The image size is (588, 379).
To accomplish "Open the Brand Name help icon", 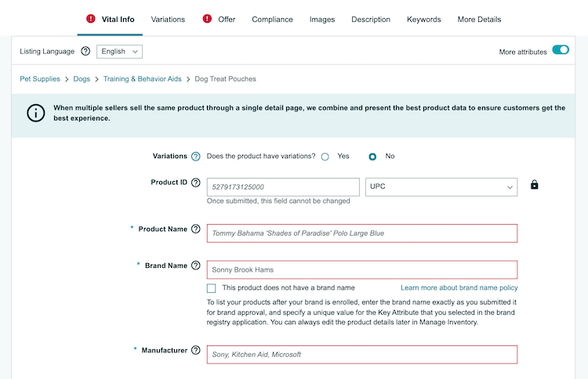I will coord(195,265).
